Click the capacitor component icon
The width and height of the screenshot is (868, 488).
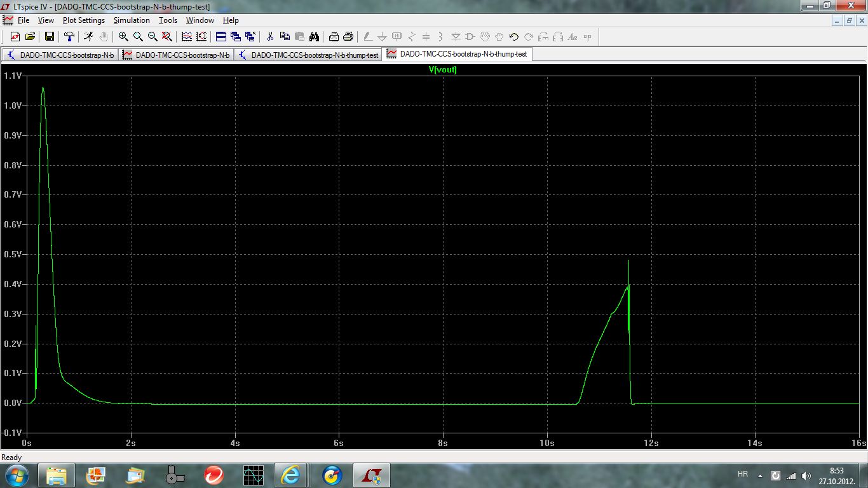(426, 37)
